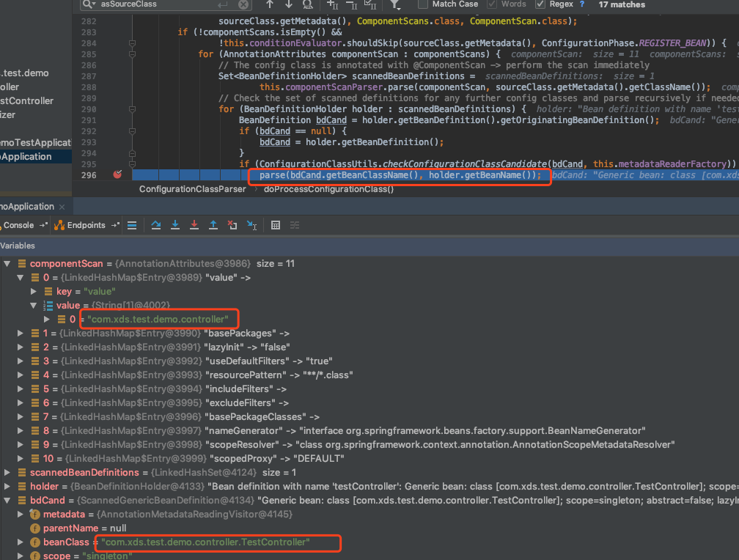Select "com.xds.test.demo.controller" string value
739x560 pixels.
click(x=158, y=320)
